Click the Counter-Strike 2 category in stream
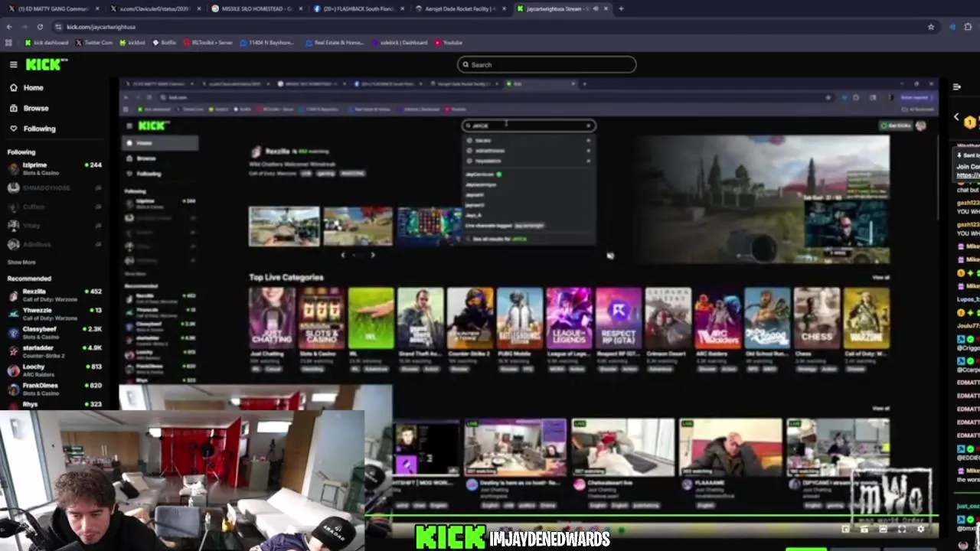 (x=470, y=319)
